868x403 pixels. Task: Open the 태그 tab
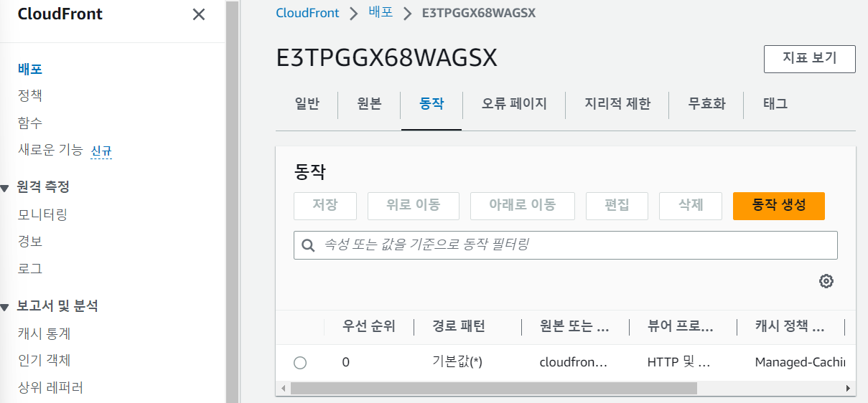click(x=775, y=104)
